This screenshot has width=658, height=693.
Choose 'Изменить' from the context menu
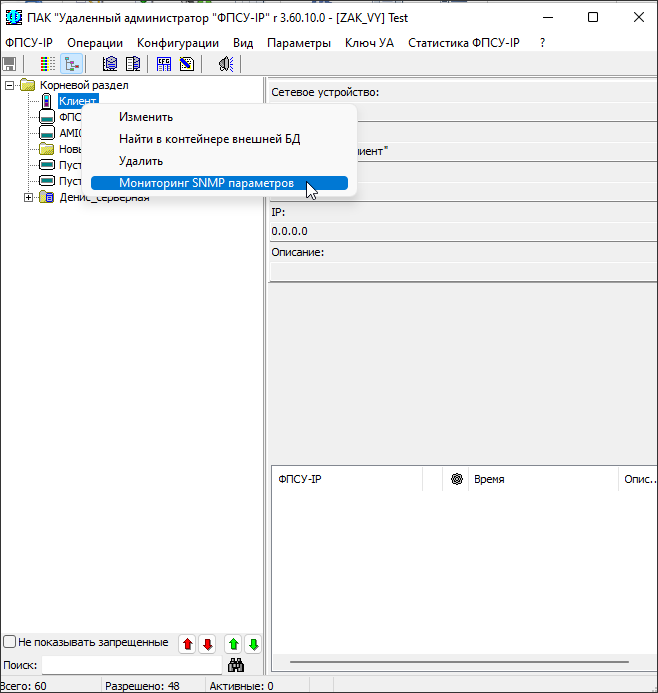[x=146, y=117]
